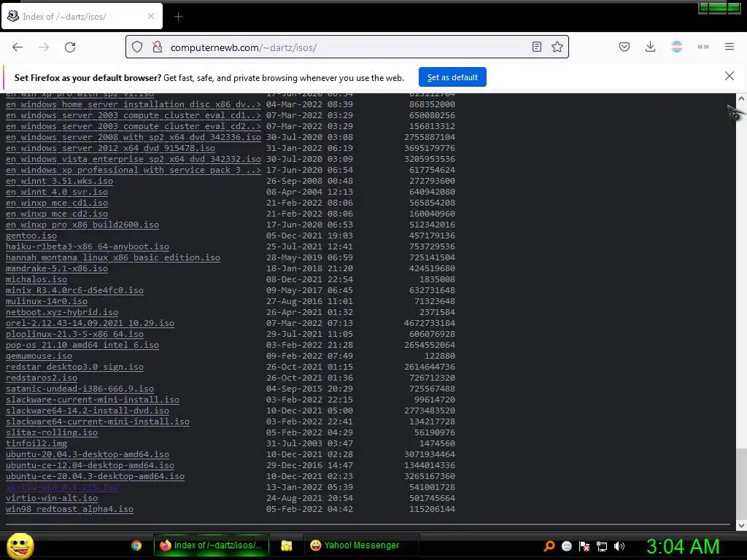The height and width of the screenshot is (560, 747).
Task: Go back to the previous page
Action: tap(18, 47)
